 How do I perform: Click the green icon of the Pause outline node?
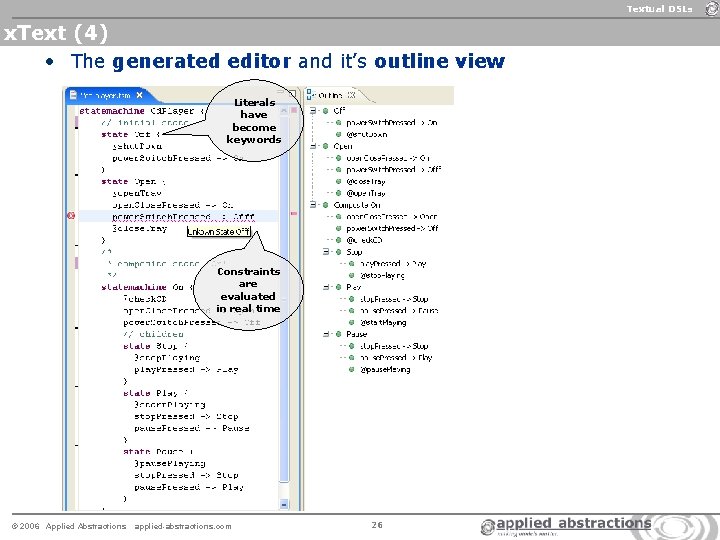[338, 334]
